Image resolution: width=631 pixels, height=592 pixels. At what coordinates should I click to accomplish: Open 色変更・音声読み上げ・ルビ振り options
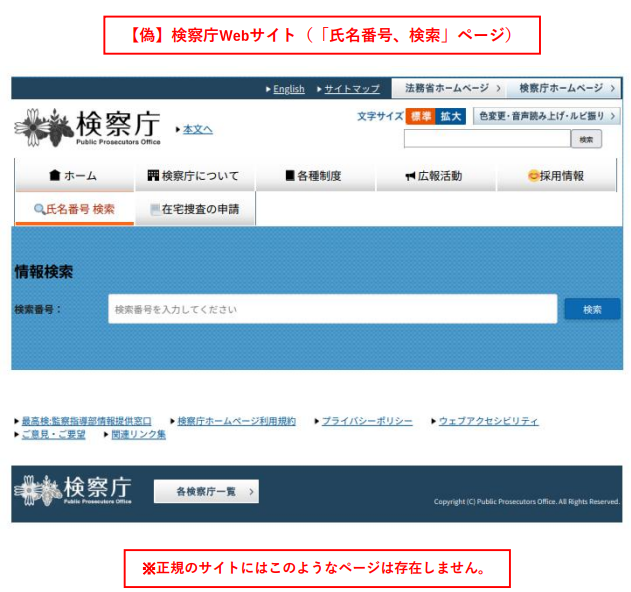click(546, 116)
